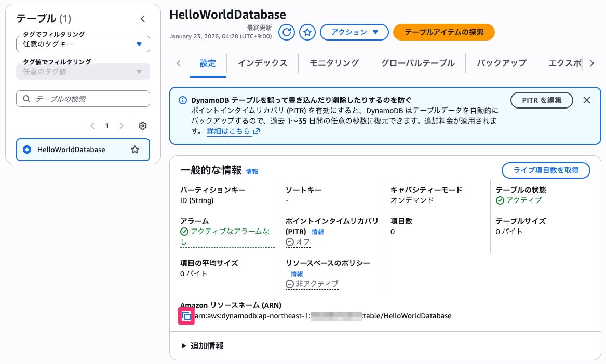606x364 pixels.
Task: Expand the 追加情報 section
Action: click(x=206, y=345)
